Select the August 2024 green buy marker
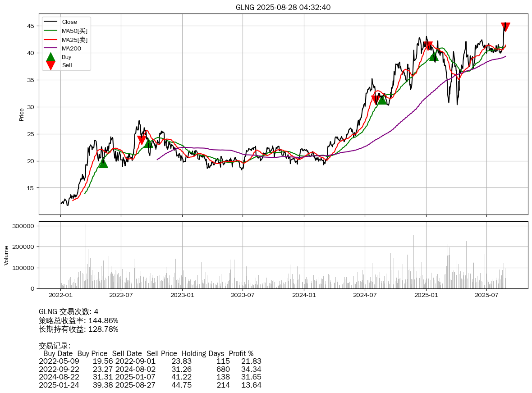Image resolution: width=532 pixels, height=393 pixels. click(x=382, y=100)
